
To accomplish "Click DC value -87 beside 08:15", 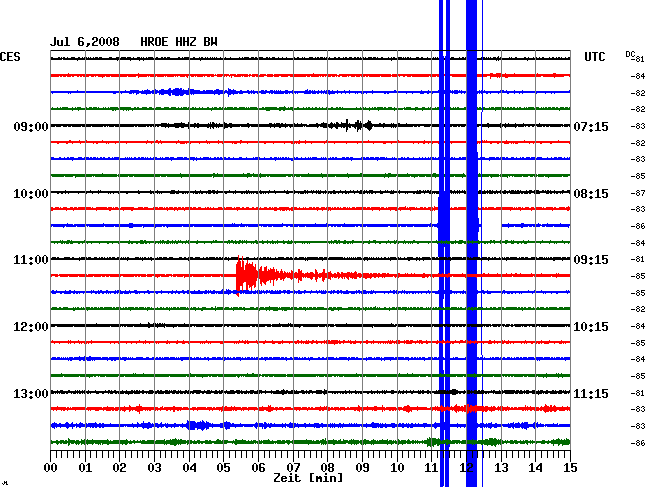I will (638, 193).
